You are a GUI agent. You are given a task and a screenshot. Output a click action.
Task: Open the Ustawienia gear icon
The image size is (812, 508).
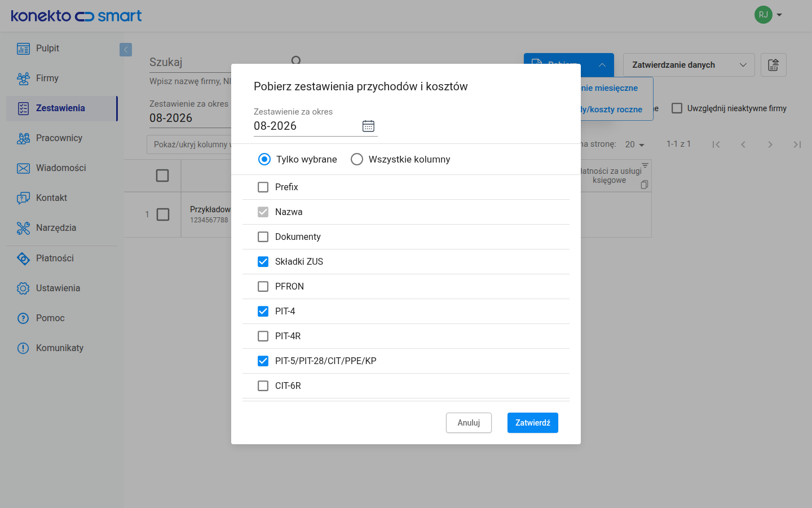[23, 288]
